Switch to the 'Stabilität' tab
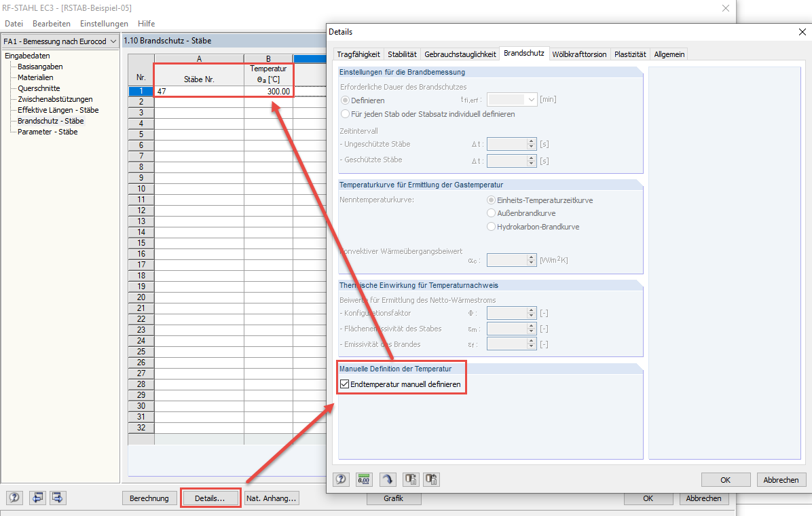Screen dimensions: 812x516 [403, 54]
